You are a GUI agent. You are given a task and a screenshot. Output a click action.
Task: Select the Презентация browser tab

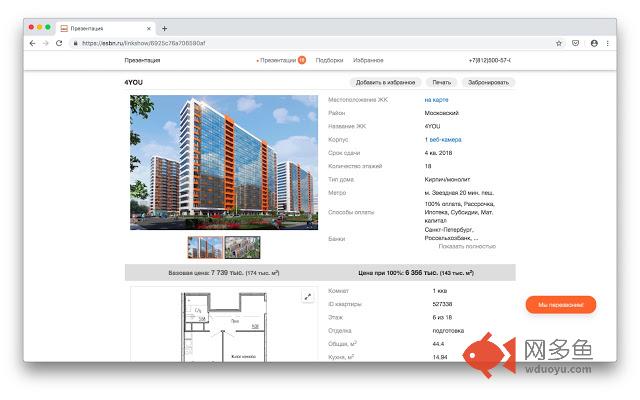(x=105, y=29)
